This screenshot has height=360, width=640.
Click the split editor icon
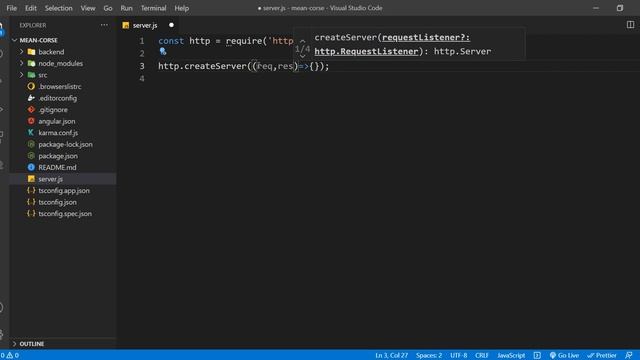pyautogui.click(x=630, y=25)
